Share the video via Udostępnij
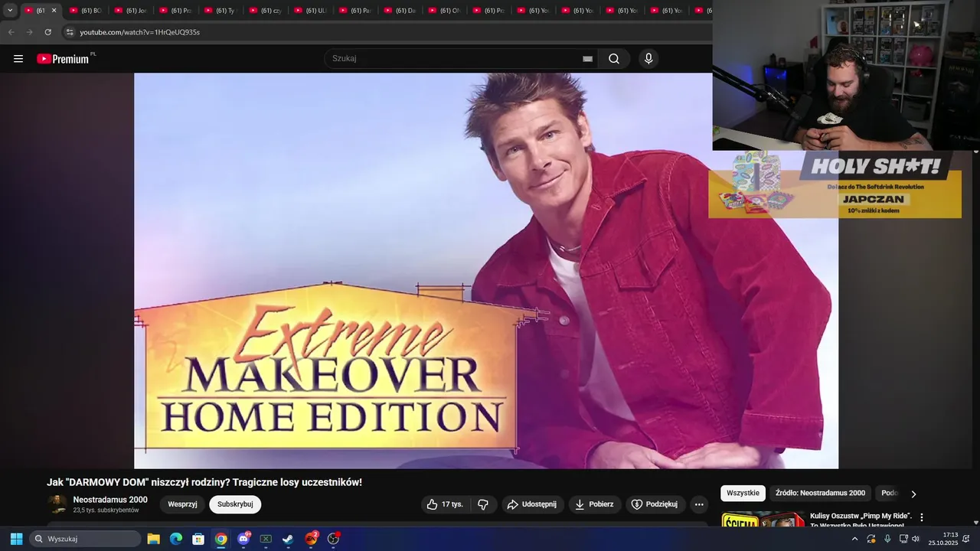 [x=532, y=504]
